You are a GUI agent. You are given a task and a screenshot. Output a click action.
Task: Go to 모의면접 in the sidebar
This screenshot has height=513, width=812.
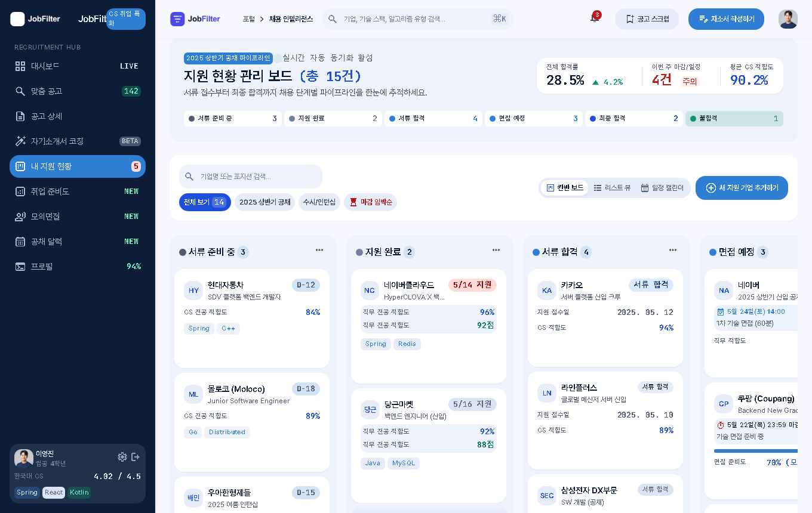click(78, 217)
